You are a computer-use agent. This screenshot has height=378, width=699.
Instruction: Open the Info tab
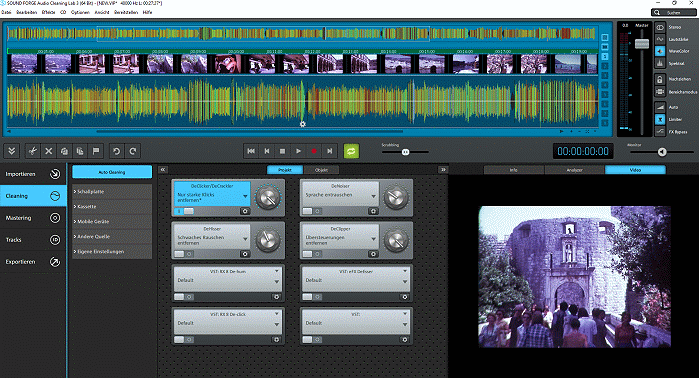coord(514,170)
